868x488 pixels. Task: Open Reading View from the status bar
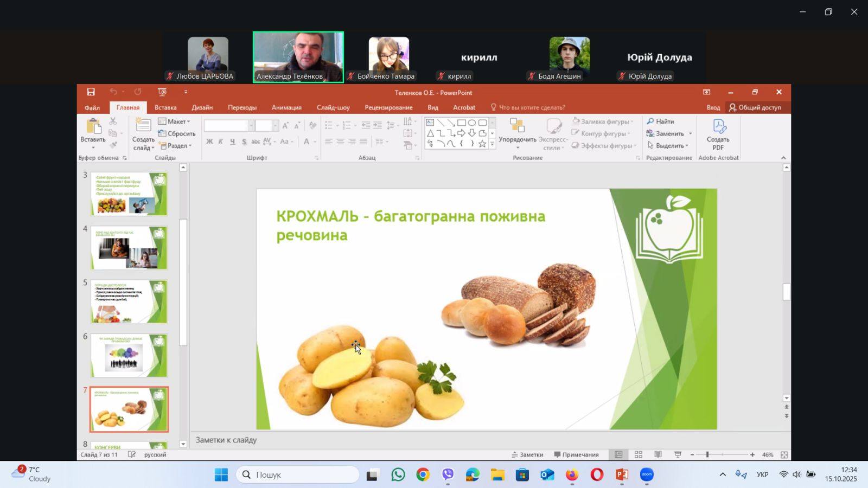pyautogui.click(x=658, y=455)
